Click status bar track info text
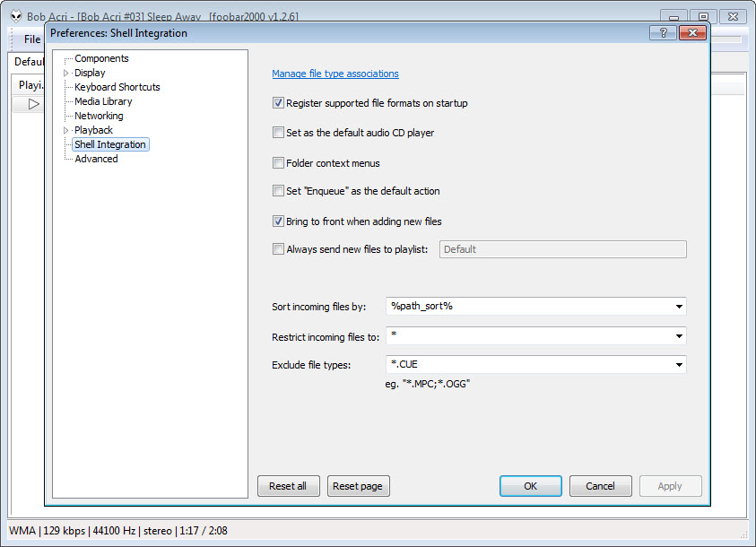756x547 pixels. click(x=118, y=531)
